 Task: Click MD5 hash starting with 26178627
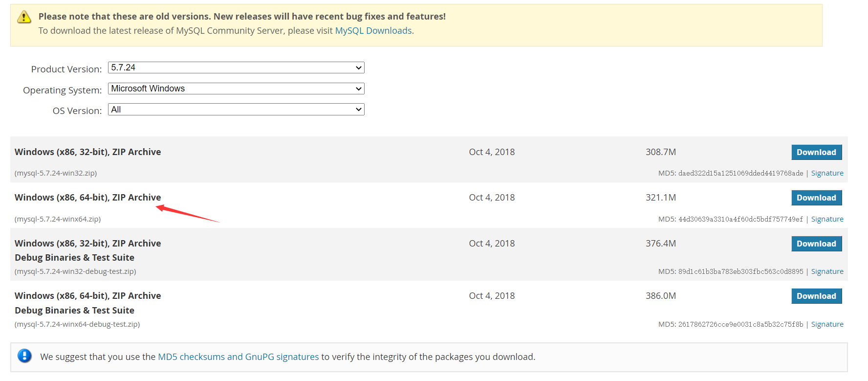(741, 324)
